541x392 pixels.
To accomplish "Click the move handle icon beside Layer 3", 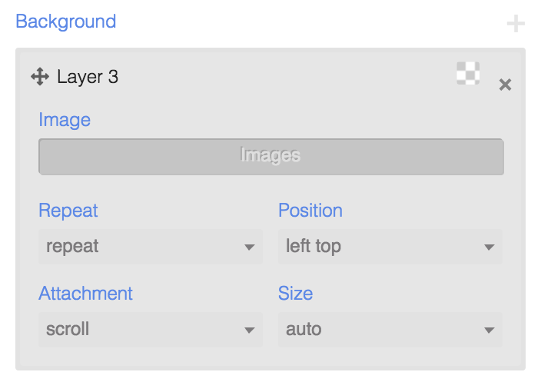I will [x=40, y=77].
